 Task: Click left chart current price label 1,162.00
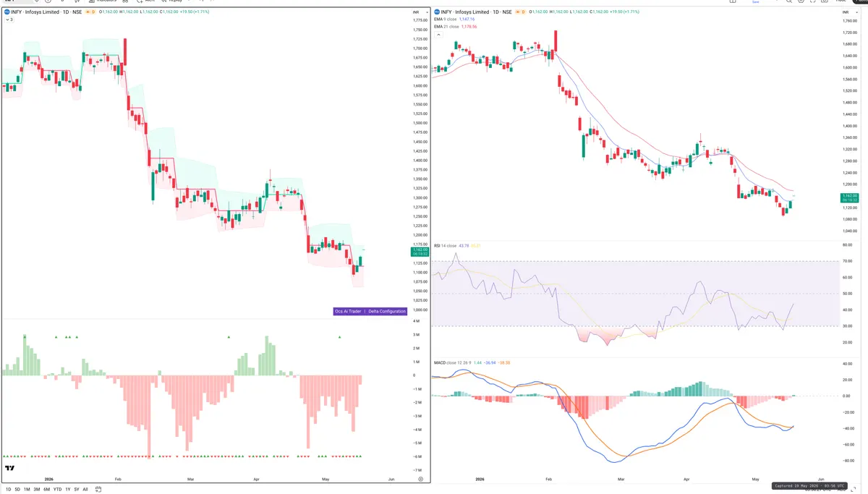(420, 250)
